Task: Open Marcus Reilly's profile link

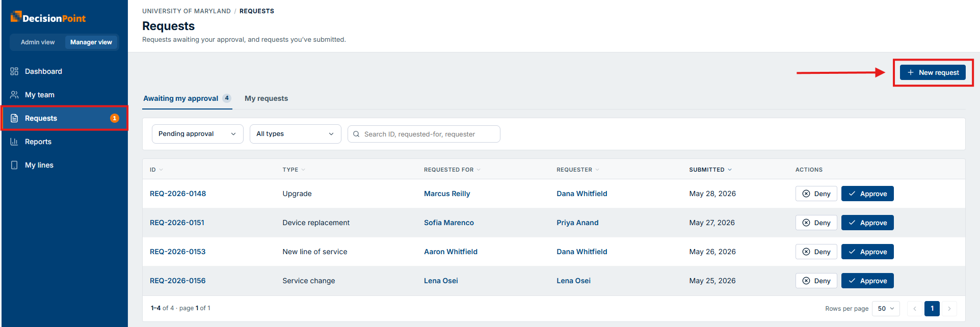Action: coord(447,194)
